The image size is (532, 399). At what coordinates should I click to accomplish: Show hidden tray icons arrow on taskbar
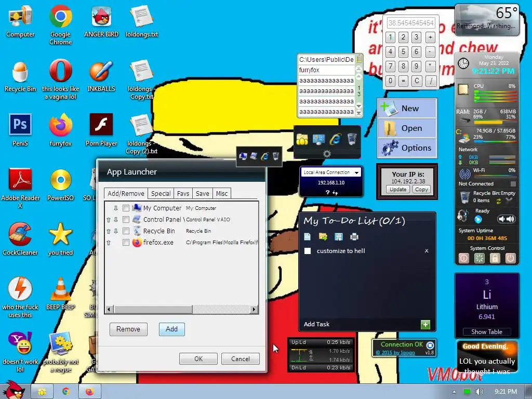[x=454, y=392]
